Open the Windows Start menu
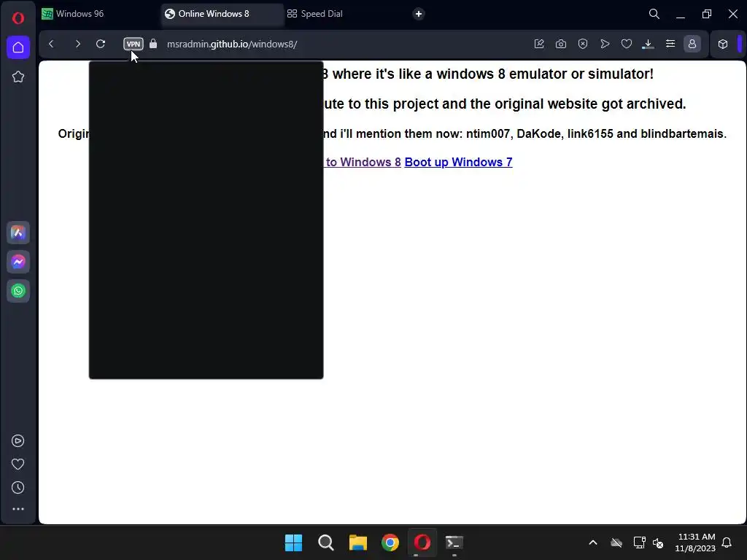747x560 pixels. click(x=293, y=542)
